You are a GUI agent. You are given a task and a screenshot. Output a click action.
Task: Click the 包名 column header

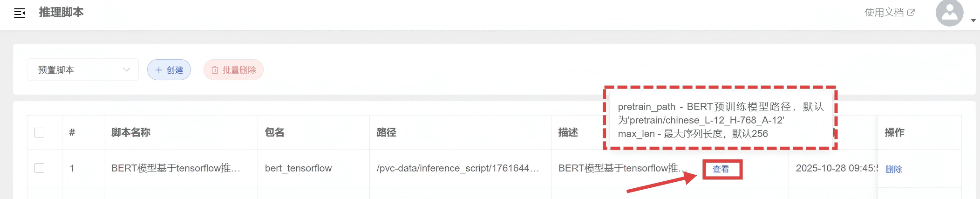[x=274, y=133]
